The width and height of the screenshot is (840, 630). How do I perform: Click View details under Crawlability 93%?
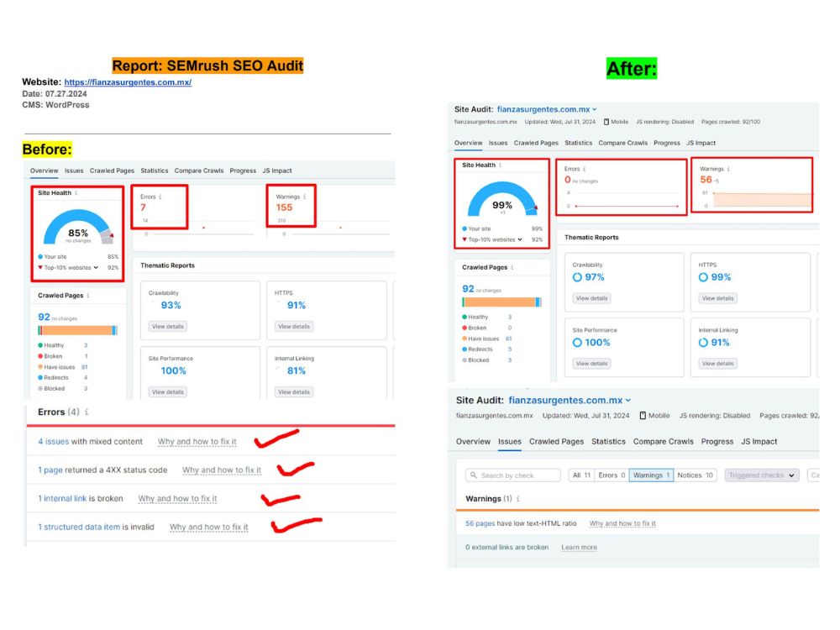coord(168,326)
